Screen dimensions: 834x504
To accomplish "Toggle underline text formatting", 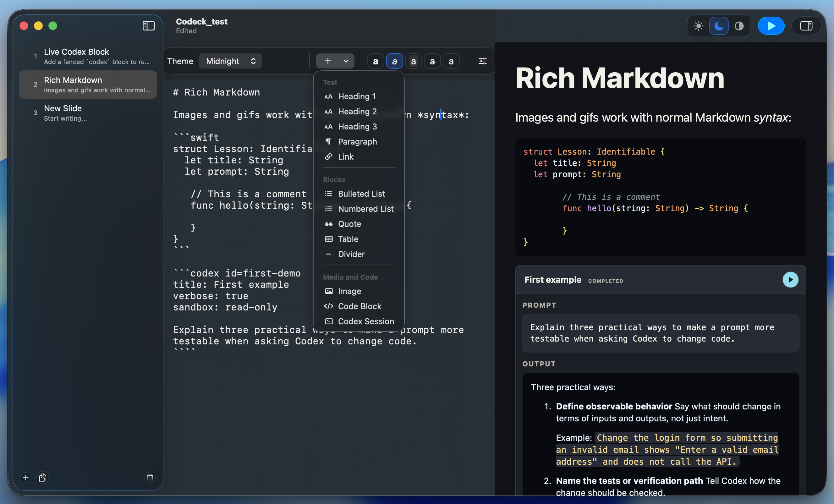I will 451,61.
